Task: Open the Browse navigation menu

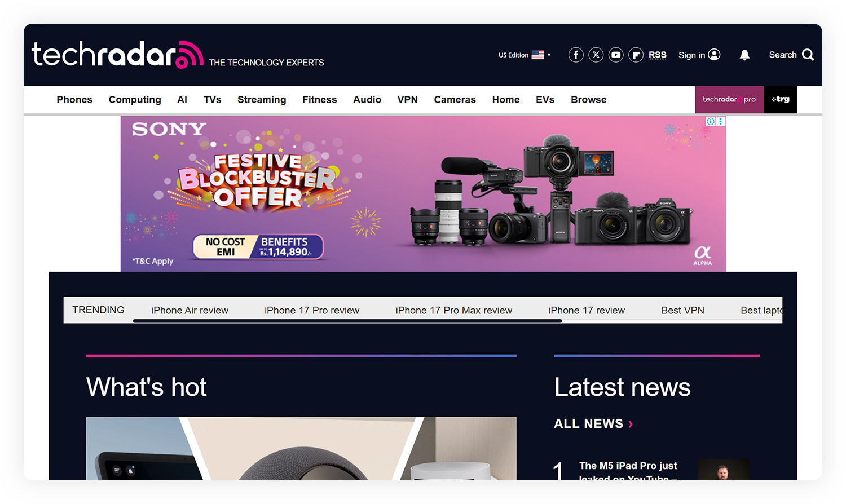Action: click(x=588, y=100)
